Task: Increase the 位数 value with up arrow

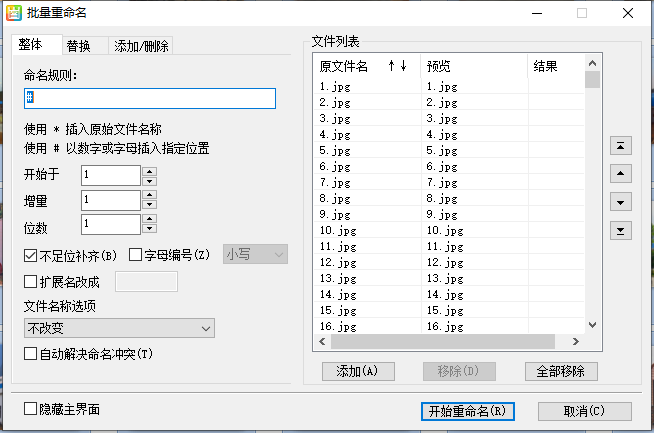Action: click(150, 219)
